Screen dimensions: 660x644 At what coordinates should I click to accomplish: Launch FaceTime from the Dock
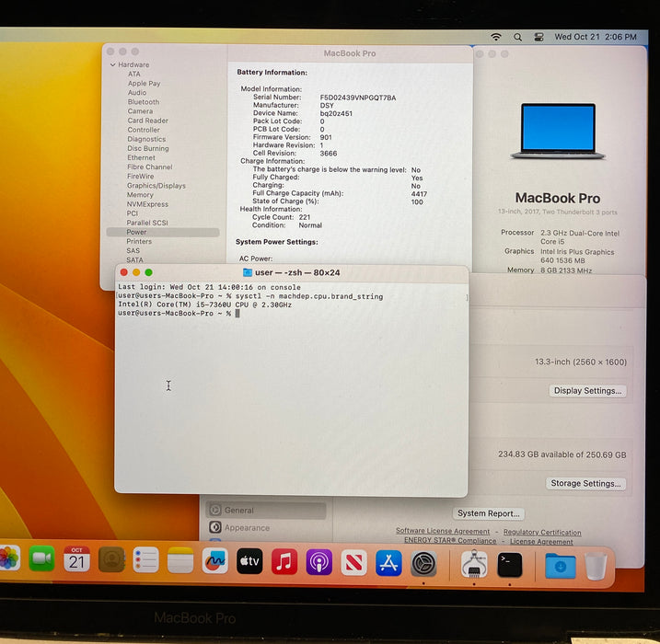pos(41,558)
